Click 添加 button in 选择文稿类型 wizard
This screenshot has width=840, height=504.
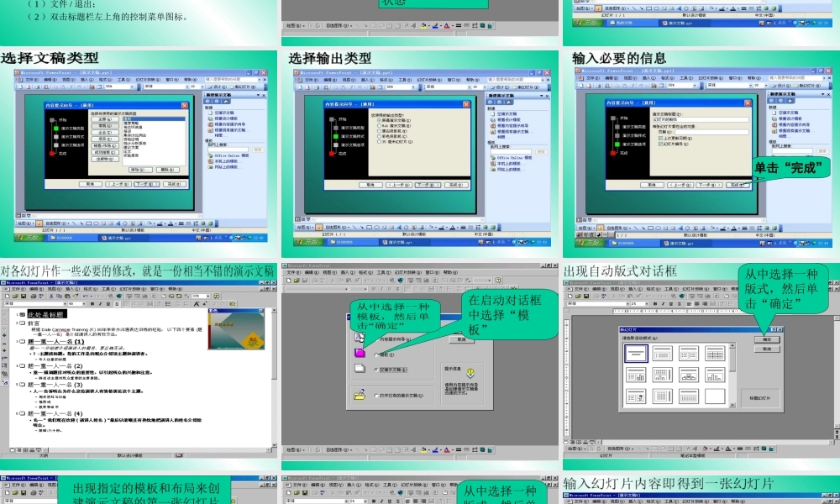139,170
